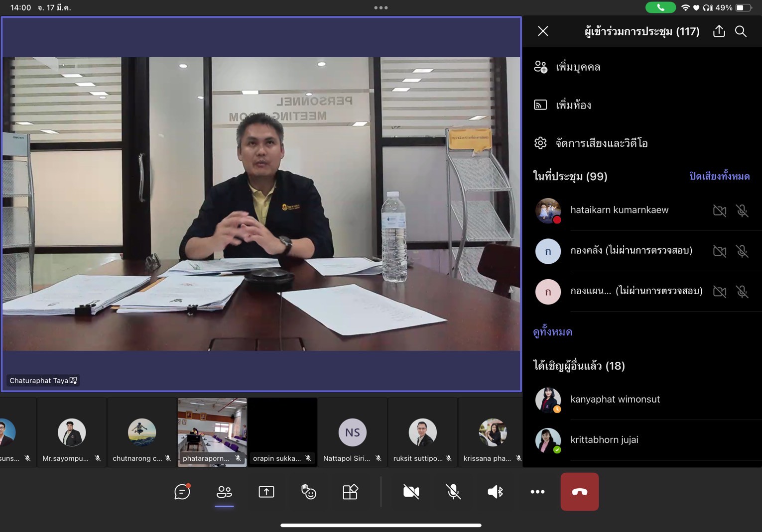
Task: Open the share content icon
Action: [266, 492]
